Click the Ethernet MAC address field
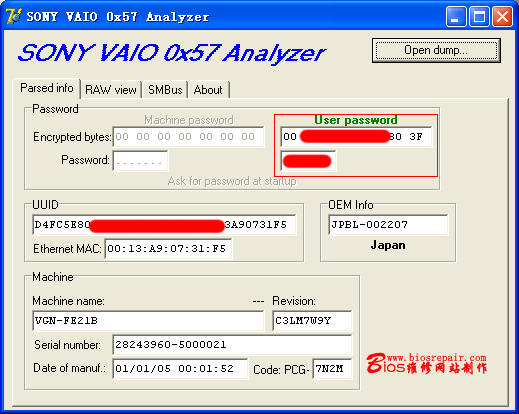519x414 pixels. click(x=168, y=249)
